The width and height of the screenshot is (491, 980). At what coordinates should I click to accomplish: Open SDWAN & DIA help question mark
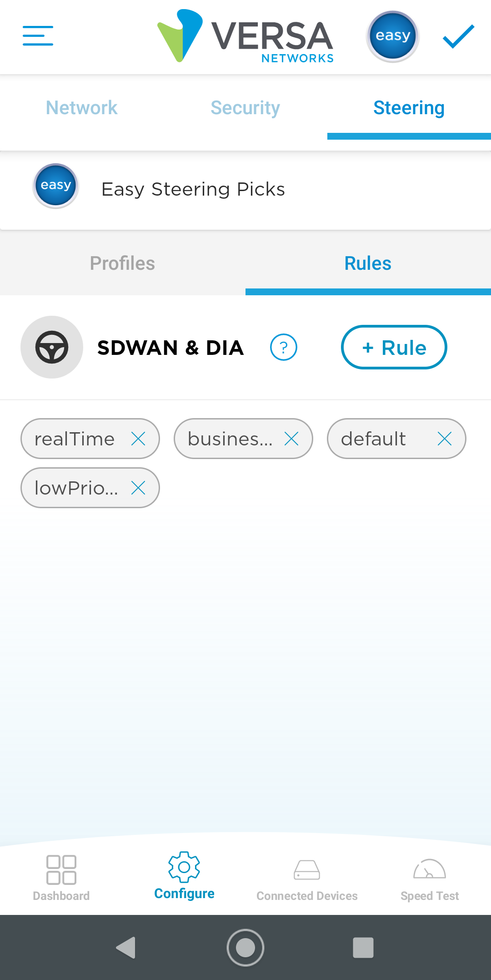(x=284, y=348)
